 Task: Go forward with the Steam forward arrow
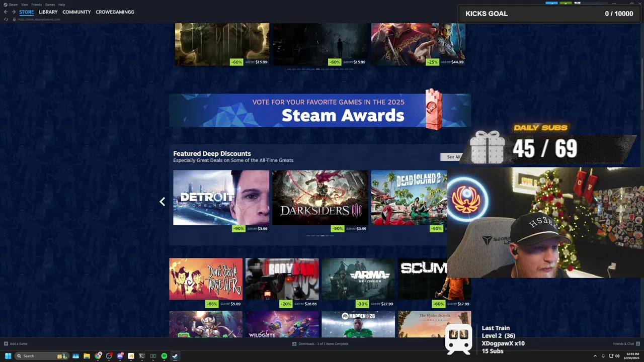pos(14,12)
